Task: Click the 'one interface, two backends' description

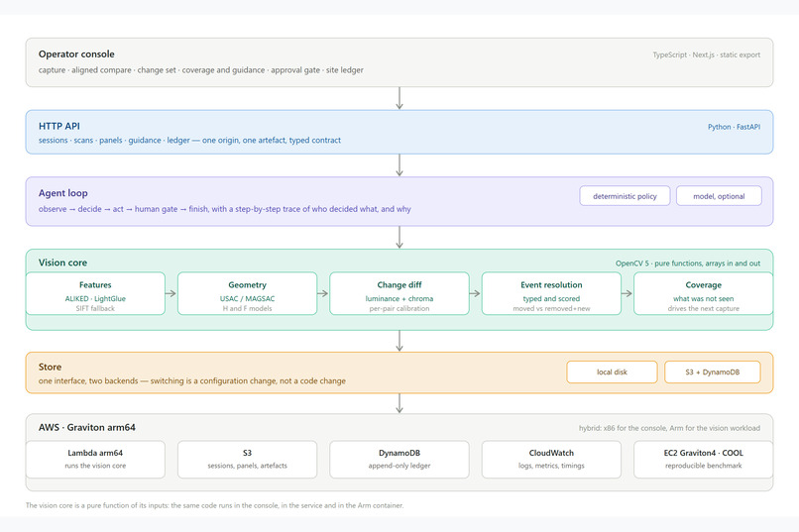Action: [x=192, y=380]
